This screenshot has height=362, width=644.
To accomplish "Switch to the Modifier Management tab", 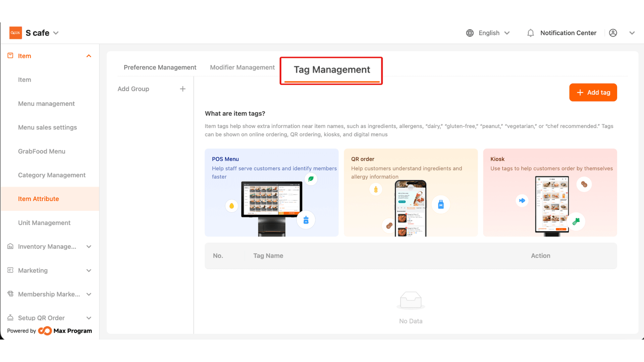I will 242,67.
